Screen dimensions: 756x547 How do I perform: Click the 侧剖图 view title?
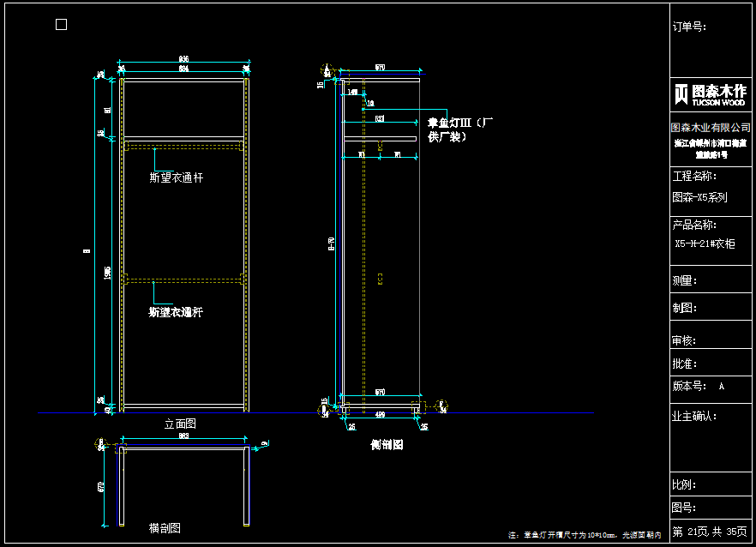pos(386,445)
